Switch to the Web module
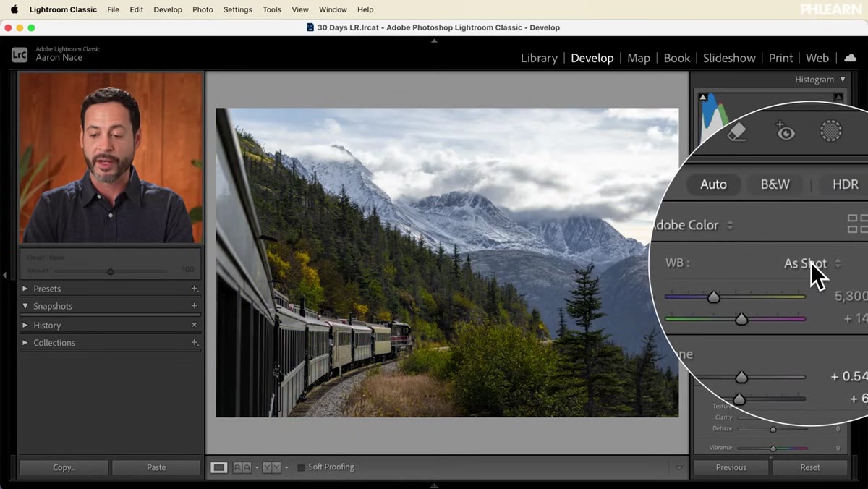This screenshot has width=868, height=489. coord(817,58)
